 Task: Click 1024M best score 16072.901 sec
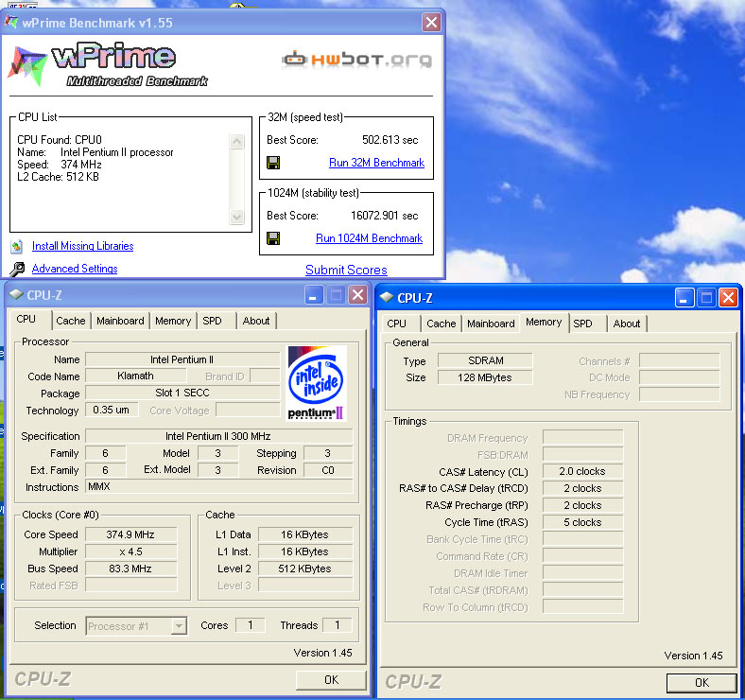(x=385, y=216)
